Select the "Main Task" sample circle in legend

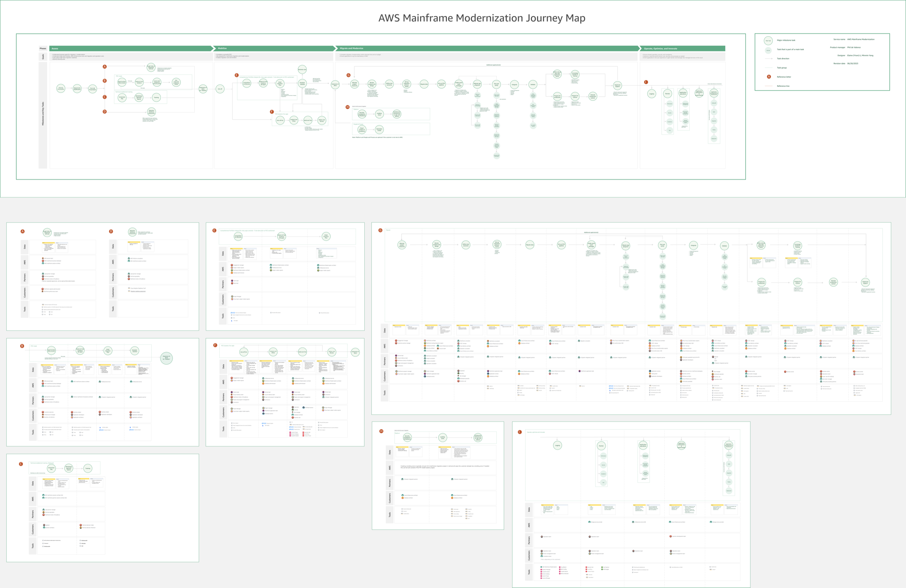tap(768, 40)
